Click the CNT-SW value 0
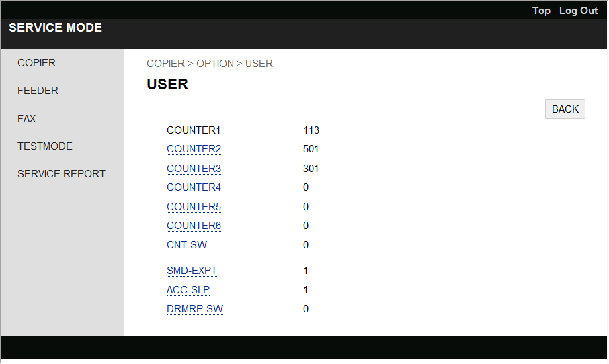Screen dimensions: 609x364 tap(306, 245)
